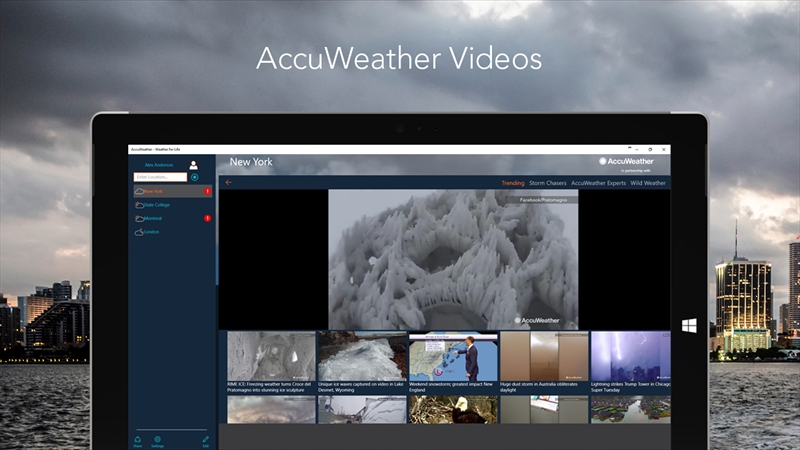Open the bald eagle nest video thumbnail
The image size is (800, 450).
point(453,410)
